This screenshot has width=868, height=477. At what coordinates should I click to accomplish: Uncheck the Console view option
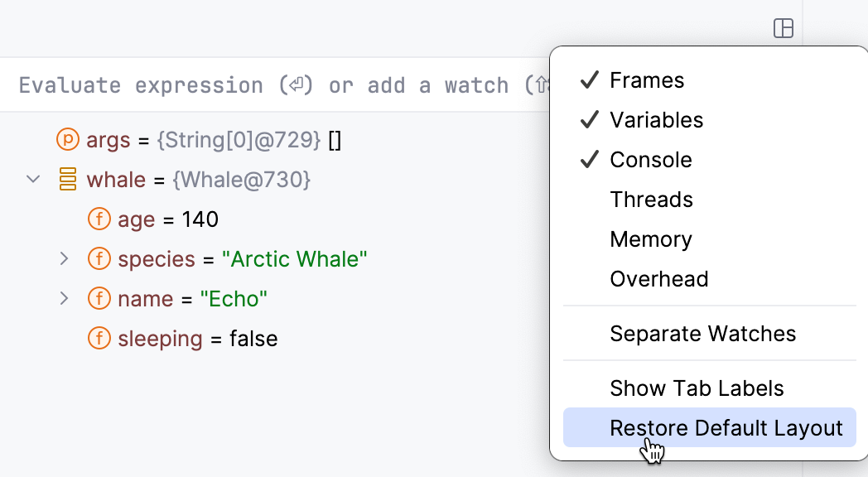(x=649, y=159)
